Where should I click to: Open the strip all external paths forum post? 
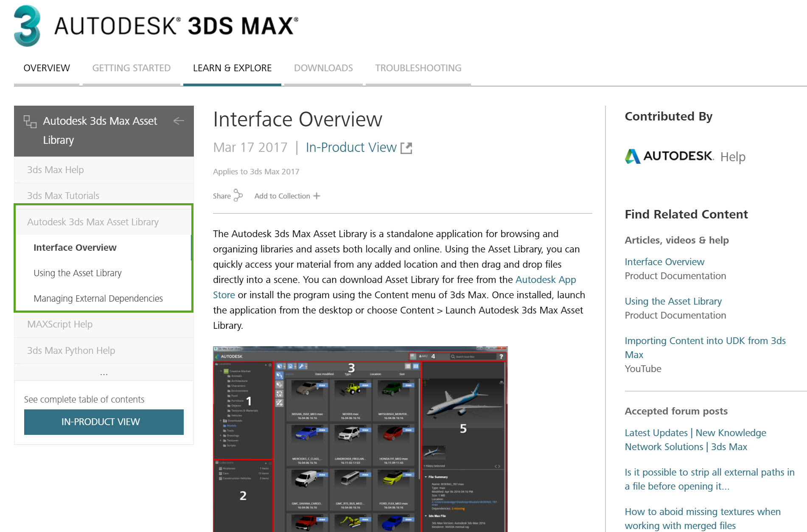click(709, 479)
